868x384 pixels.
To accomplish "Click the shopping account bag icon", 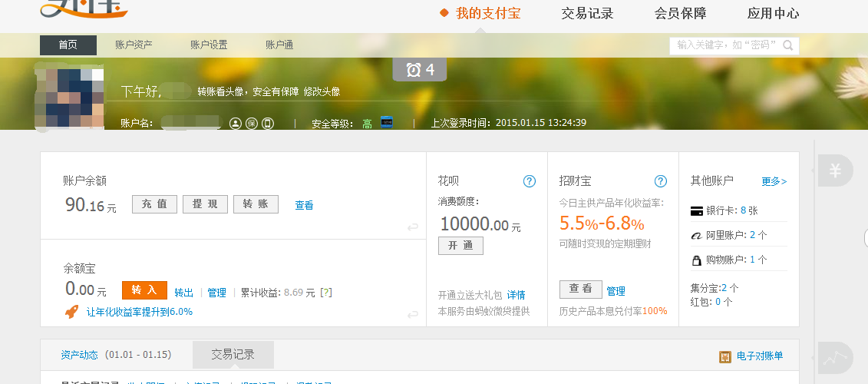I will tap(696, 260).
